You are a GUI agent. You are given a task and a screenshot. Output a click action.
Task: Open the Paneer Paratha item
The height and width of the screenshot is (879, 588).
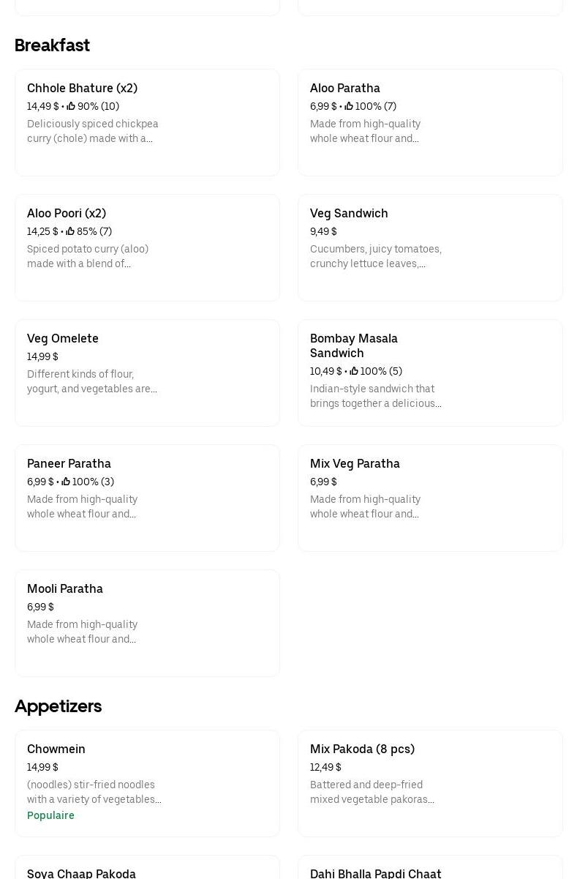[x=69, y=464]
